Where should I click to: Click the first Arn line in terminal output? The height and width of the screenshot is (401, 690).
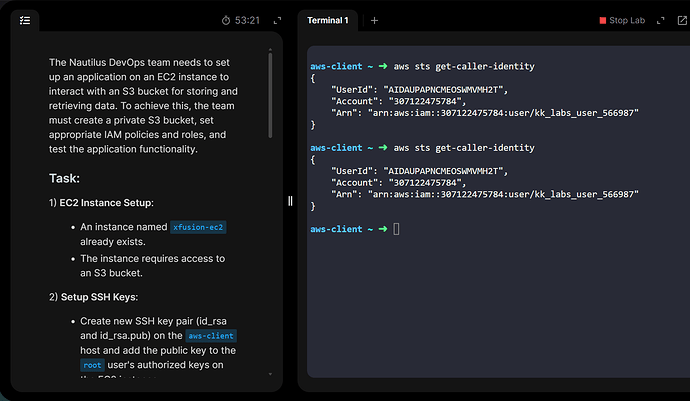point(484,113)
